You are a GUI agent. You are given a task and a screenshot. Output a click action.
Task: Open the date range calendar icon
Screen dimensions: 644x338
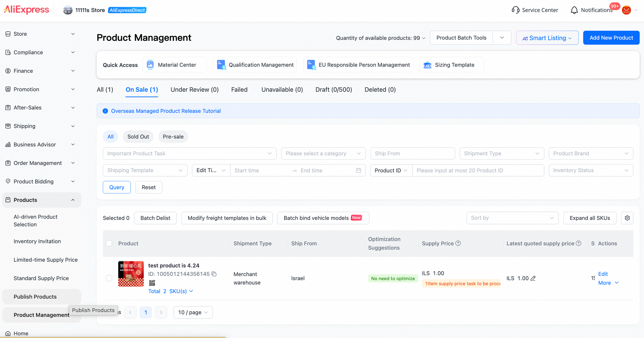(x=359, y=170)
